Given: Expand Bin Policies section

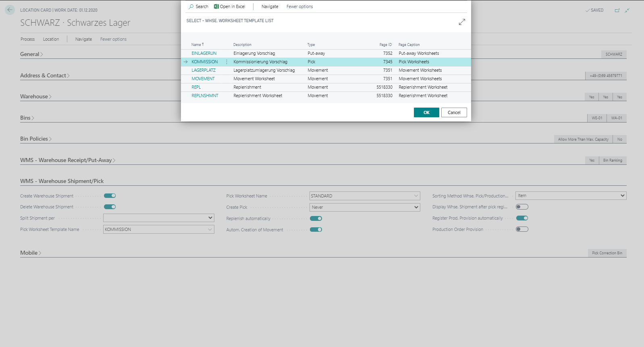Looking at the screenshot, I should [x=36, y=139].
